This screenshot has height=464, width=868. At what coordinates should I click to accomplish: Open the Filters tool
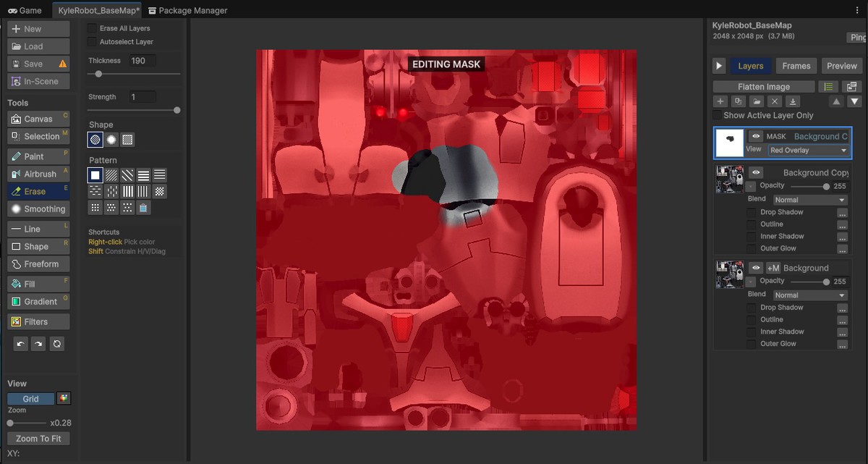pos(38,321)
